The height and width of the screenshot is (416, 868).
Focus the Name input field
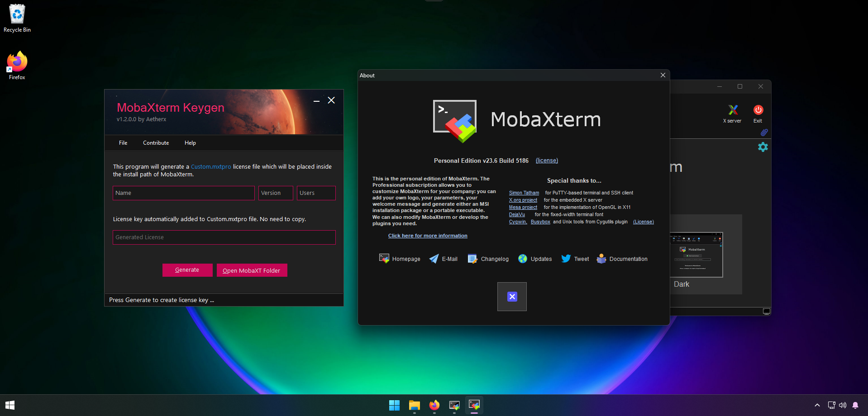[184, 193]
